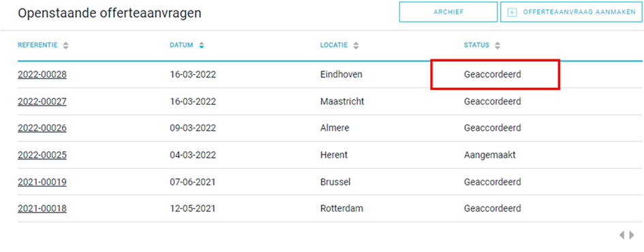Go to previous page arrow
644x252 pixels.
point(622,235)
